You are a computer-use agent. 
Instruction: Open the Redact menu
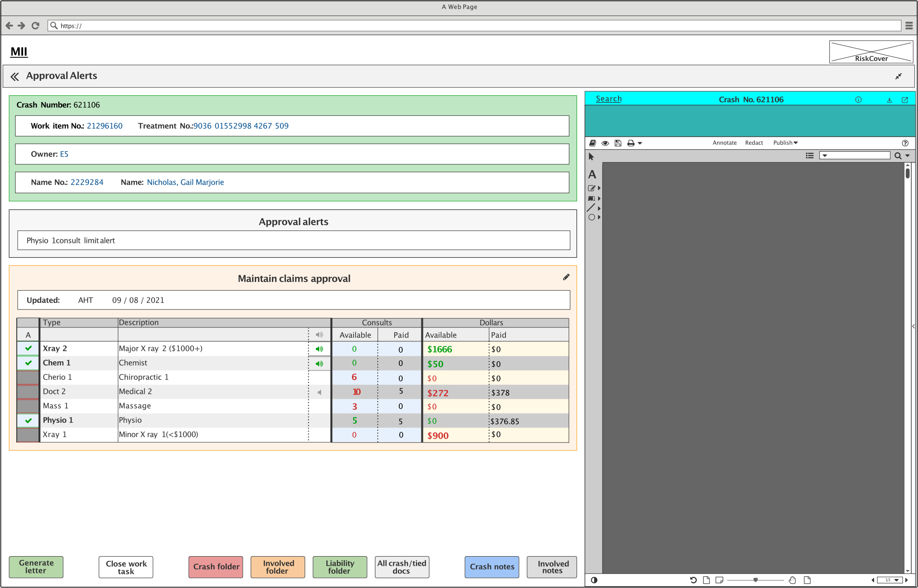tap(754, 143)
